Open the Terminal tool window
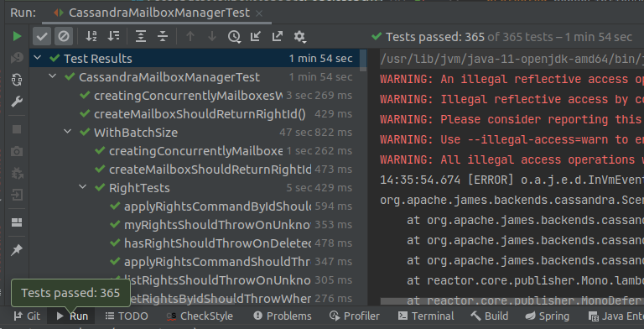Image resolution: width=644 pixels, height=329 pixels. click(x=426, y=316)
